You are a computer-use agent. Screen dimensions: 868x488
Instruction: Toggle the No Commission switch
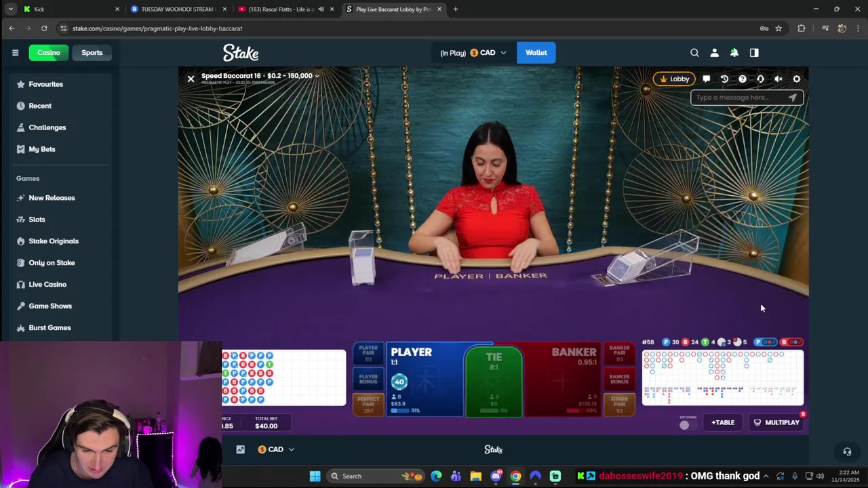click(x=687, y=425)
